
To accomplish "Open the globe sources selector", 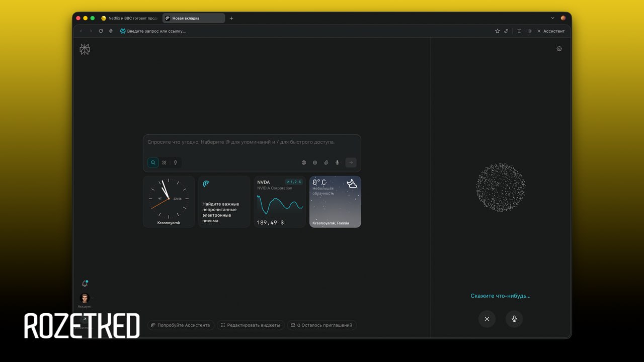I will point(304,162).
